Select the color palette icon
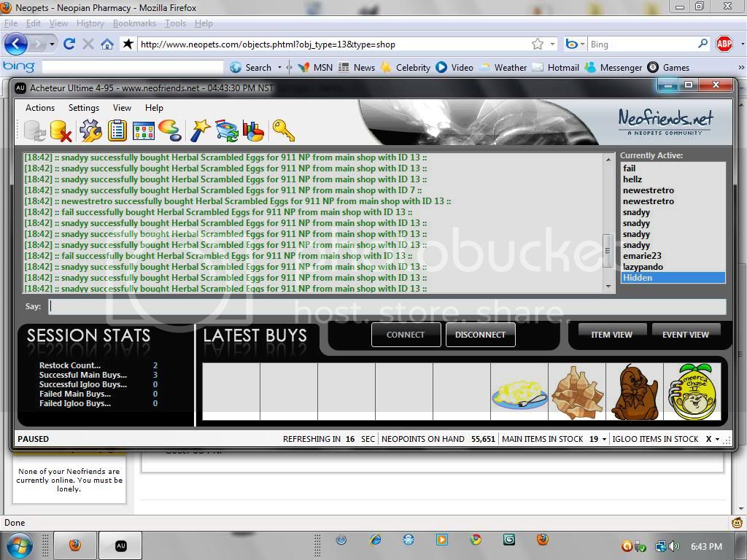747x560 pixels. click(170, 131)
